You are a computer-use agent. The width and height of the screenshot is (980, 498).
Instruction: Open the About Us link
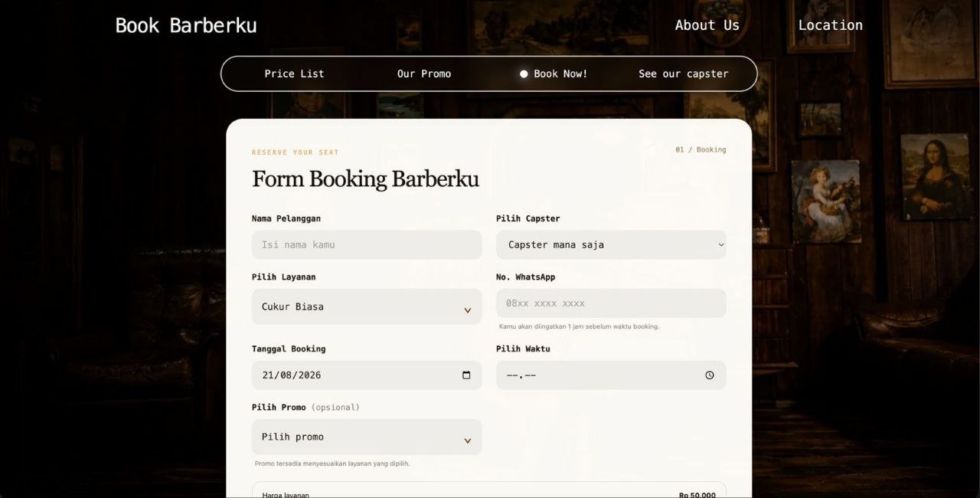707,25
